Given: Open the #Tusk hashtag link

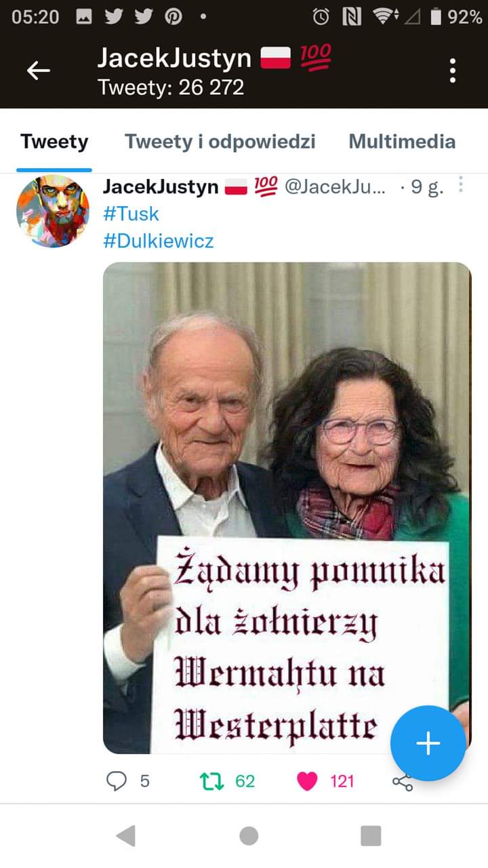Looking at the screenshot, I should pos(131,214).
